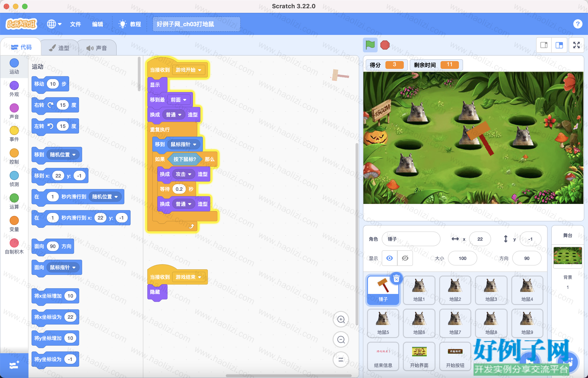Open the 游戏开始 message dropdown

point(188,70)
